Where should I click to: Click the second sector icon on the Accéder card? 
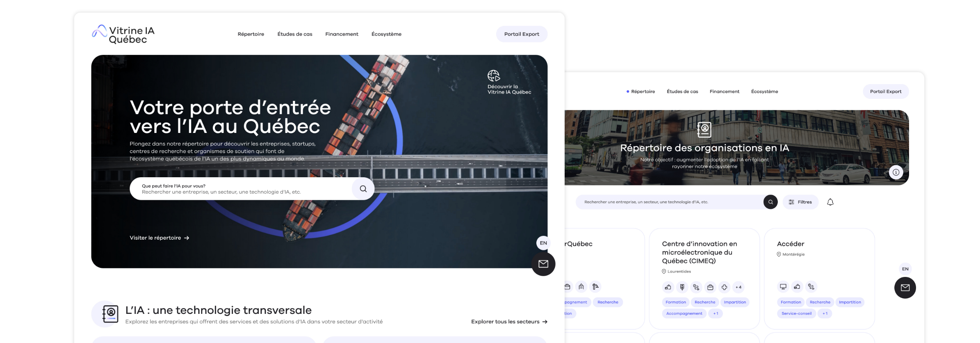point(797,287)
